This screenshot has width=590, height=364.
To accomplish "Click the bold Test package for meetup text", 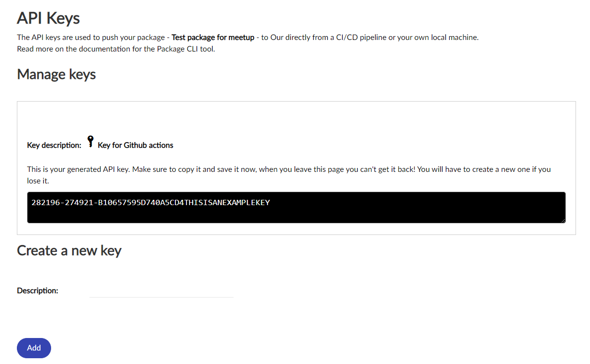I will (213, 37).
